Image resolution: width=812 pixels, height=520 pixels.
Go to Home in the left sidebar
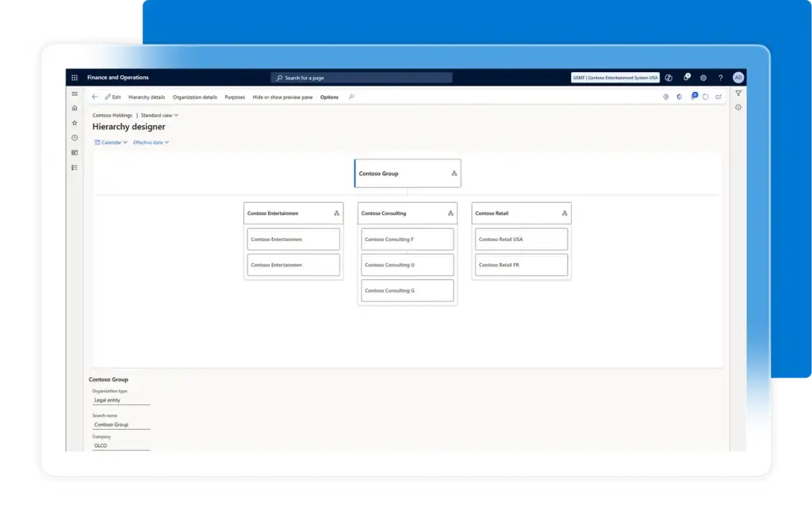(75, 109)
